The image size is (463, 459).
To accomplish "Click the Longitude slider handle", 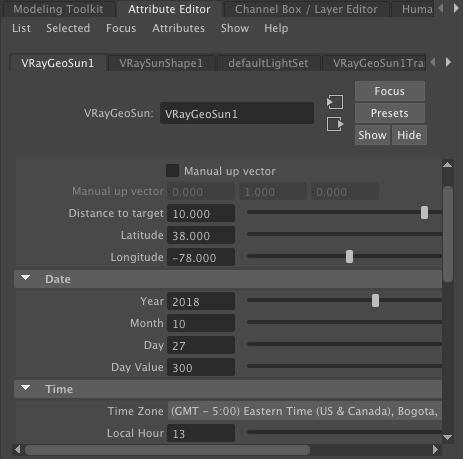I will click(349, 257).
